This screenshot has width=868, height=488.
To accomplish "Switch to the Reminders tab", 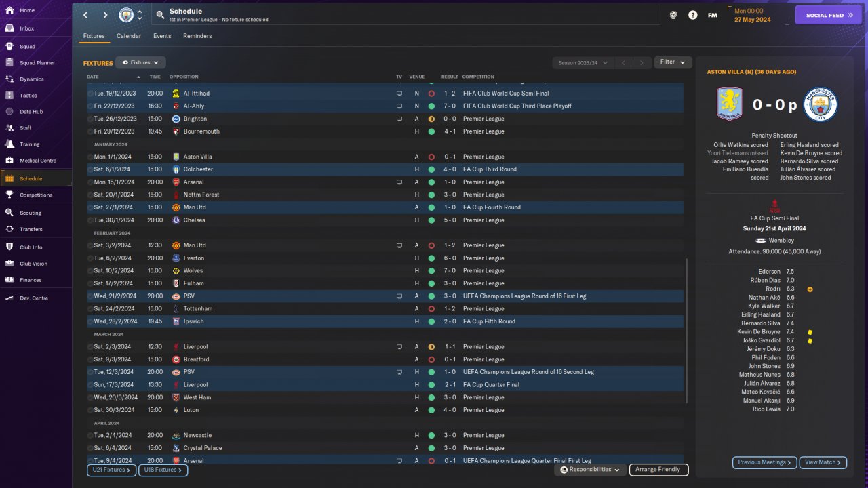I will 197,36.
